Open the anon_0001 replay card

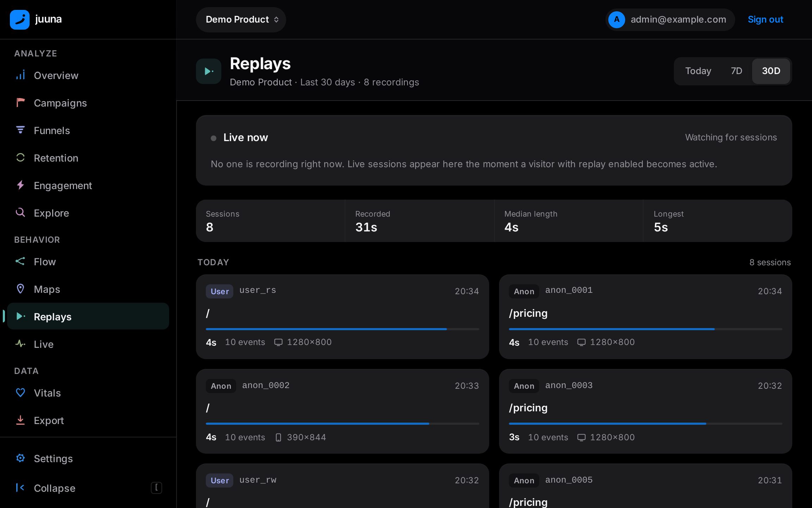[x=646, y=317]
